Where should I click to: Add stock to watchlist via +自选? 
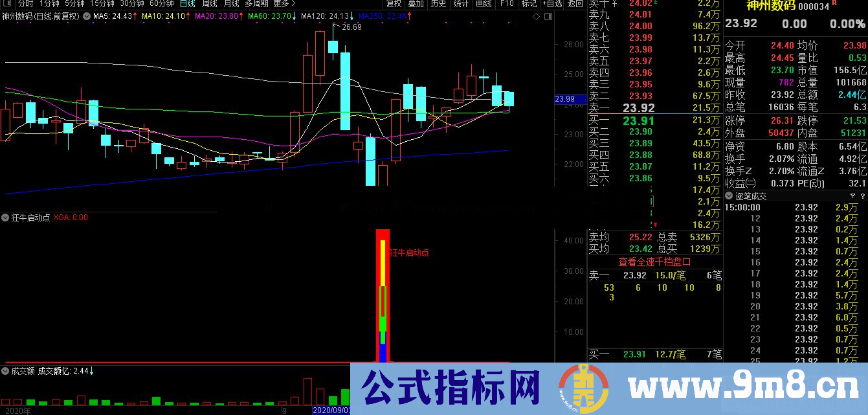click(x=552, y=3)
